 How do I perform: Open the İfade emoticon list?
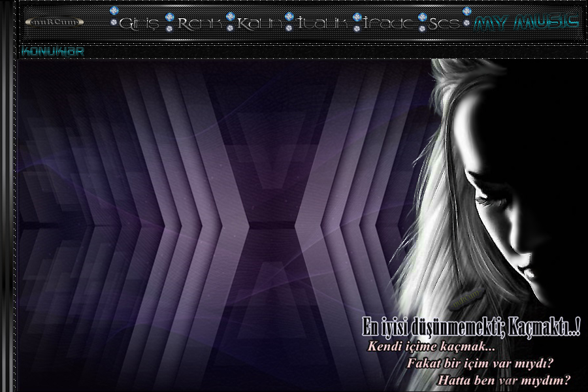tap(389, 24)
